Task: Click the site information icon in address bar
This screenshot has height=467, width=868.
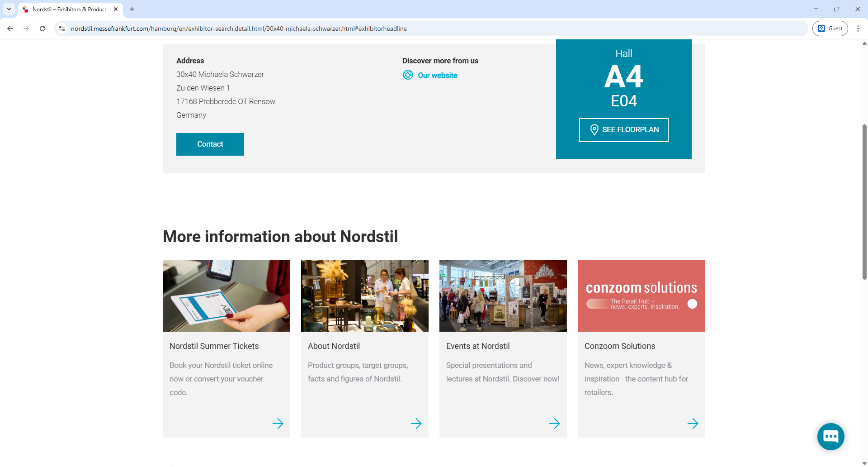Action: 61,29
